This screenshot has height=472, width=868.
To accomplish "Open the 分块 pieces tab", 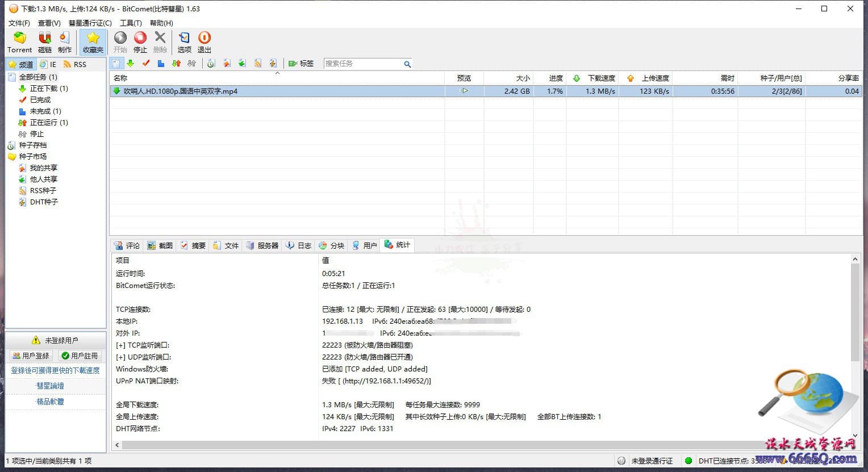I will (x=331, y=245).
